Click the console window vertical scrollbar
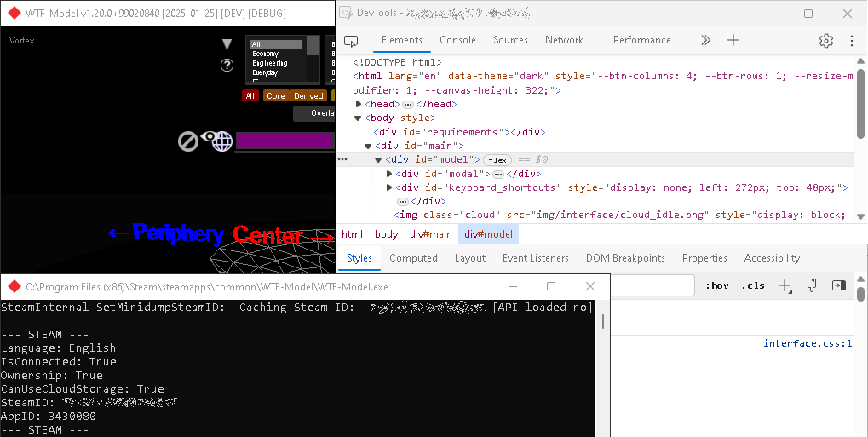The image size is (868, 437). [x=602, y=321]
